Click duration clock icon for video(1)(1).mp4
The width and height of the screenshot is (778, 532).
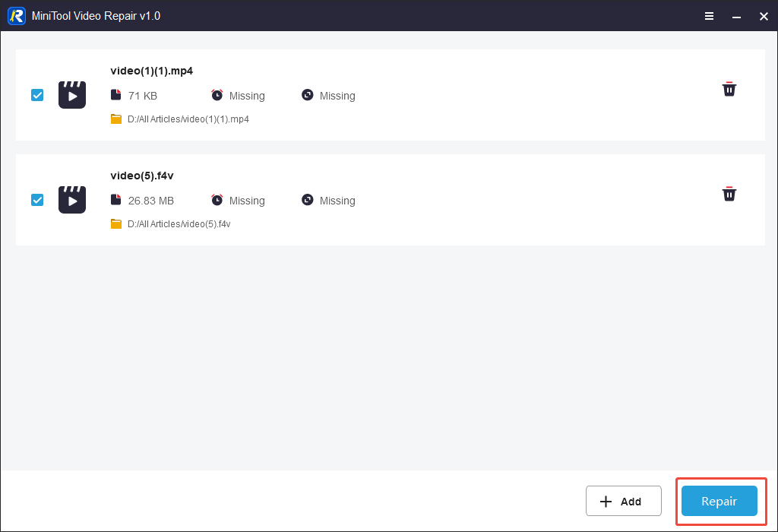pyautogui.click(x=217, y=95)
